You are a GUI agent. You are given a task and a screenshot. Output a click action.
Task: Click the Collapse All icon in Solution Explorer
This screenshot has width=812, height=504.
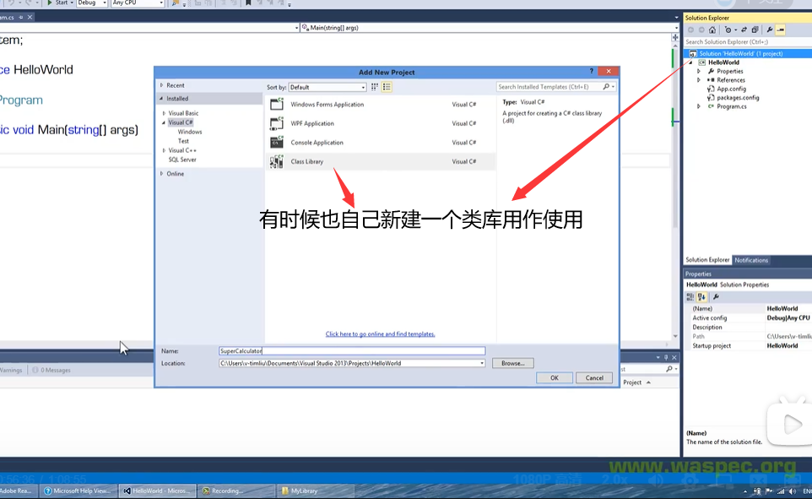tap(755, 30)
